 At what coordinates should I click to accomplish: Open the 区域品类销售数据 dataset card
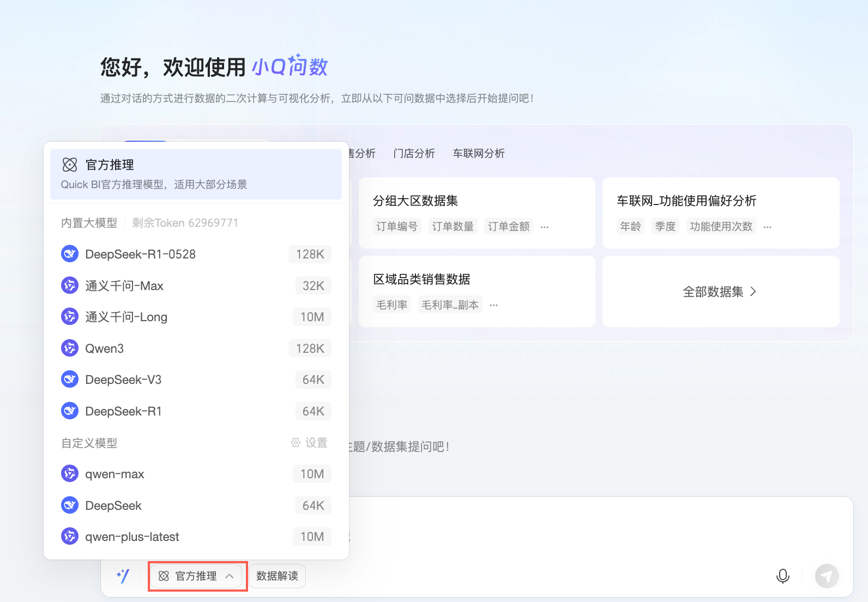(477, 291)
